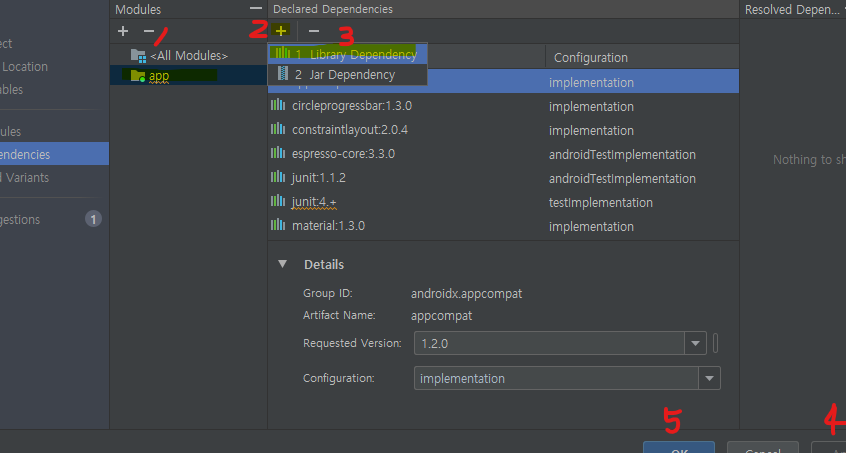
Task: Click the app module folder icon
Action: pos(138,76)
